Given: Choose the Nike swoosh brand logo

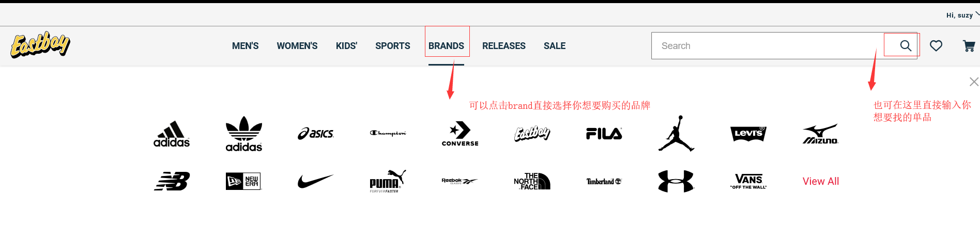Looking at the screenshot, I should point(315,181).
